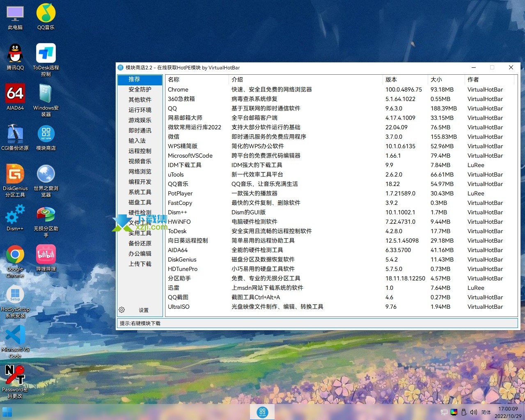The width and height of the screenshot is (525, 420).
Task: Select the IDM下载工具 module row
Action: point(341,165)
